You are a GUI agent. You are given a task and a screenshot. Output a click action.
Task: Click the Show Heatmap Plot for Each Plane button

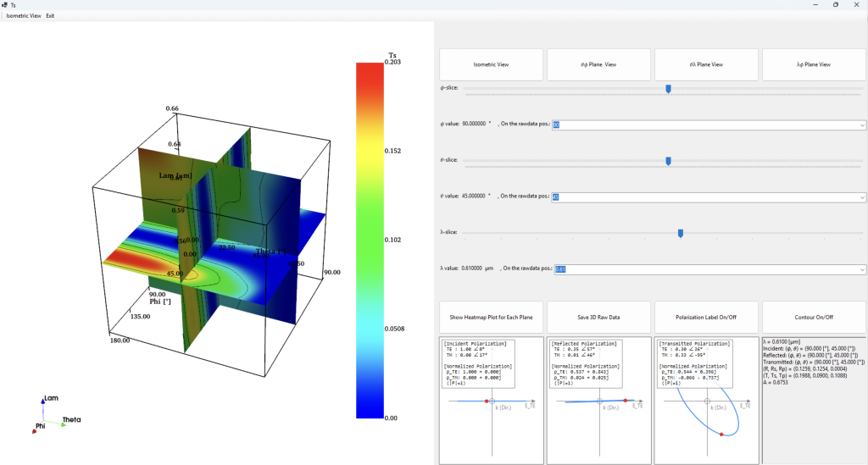coord(491,318)
